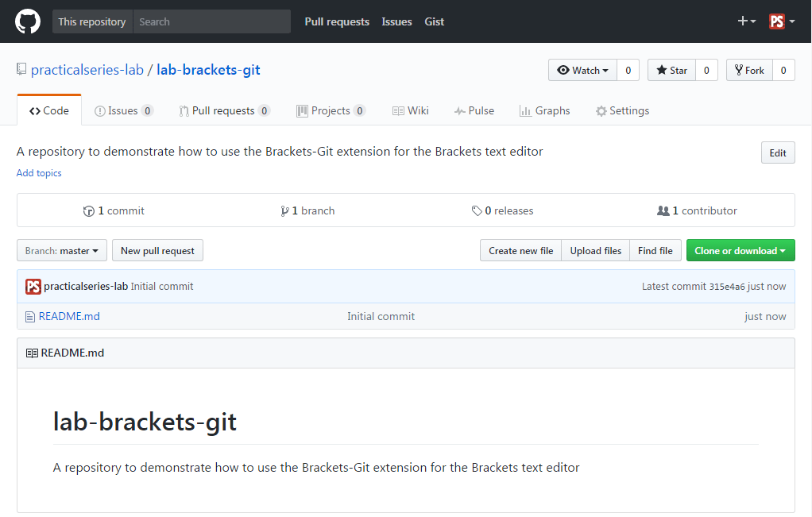Open Pull requests in the top navigation
The height and width of the screenshot is (517, 812).
coord(337,21)
